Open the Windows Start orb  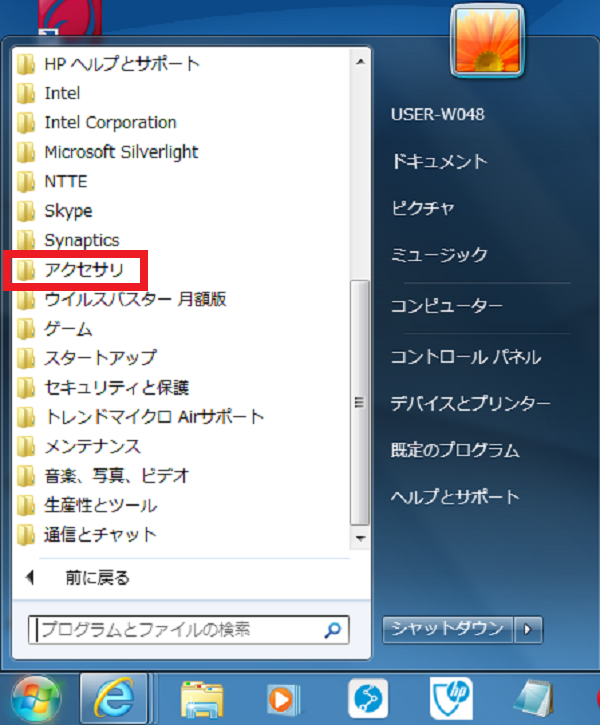pyautogui.click(x=36, y=699)
